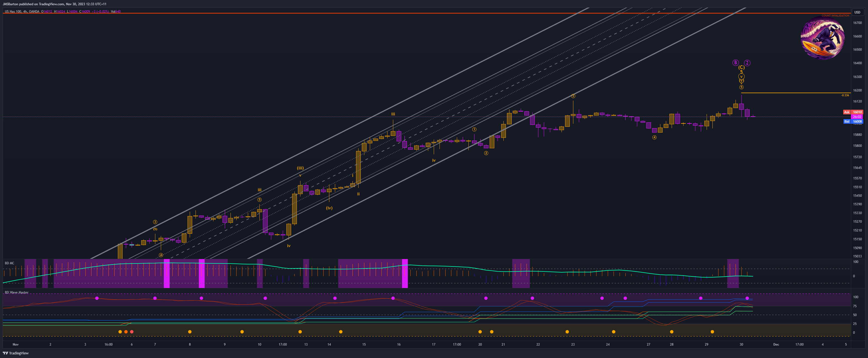The width and height of the screenshot is (868, 358).
Task: Click the magenta circled 2 wave label
Action: pyautogui.click(x=747, y=63)
